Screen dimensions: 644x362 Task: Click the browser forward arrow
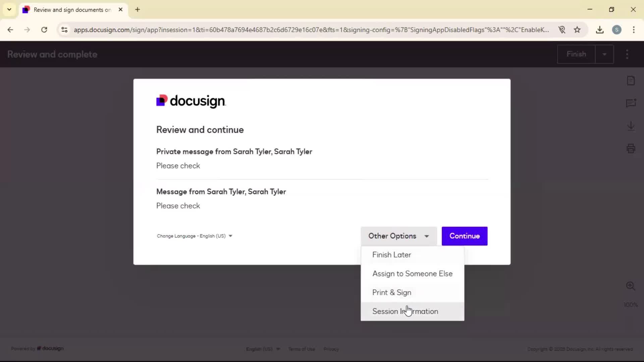pyautogui.click(x=27, y=29)
